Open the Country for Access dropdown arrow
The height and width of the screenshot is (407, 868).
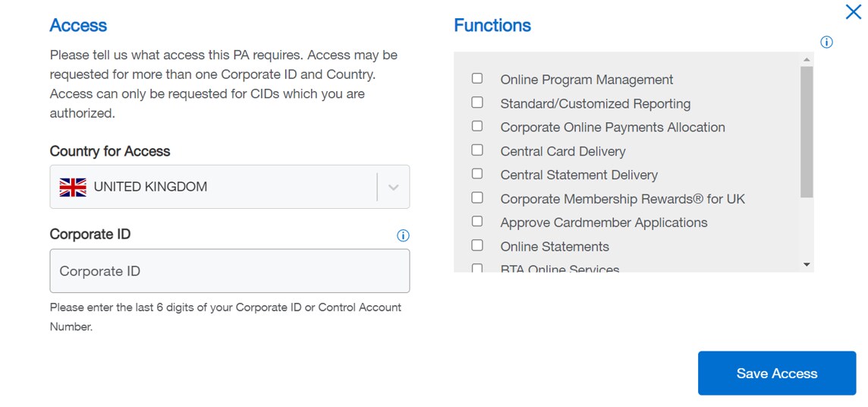(393, 188)
